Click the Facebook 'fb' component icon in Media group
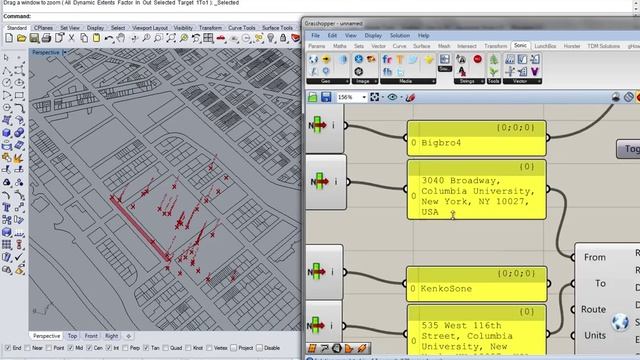Image resolution: width=640 pixels, height=360 pixels. tap(387, 72)
